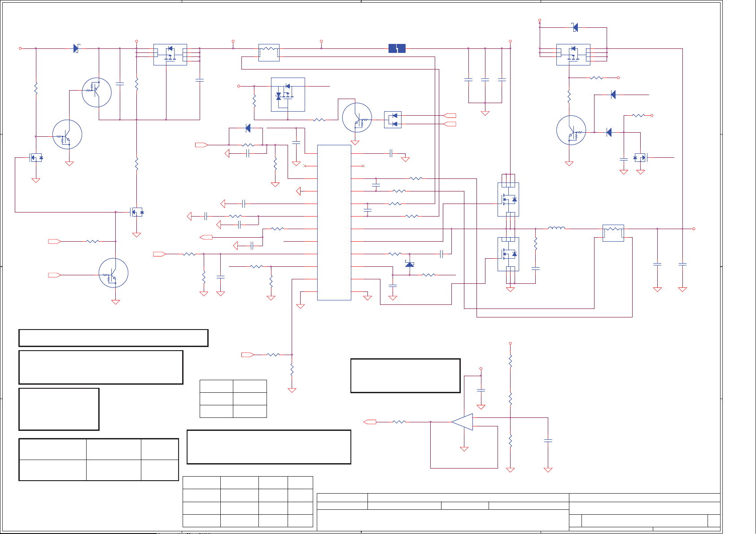The height and width of the screenshot is (534, 756).
Task: Select the wide empty note box at left
Action: tap(114, 338)
